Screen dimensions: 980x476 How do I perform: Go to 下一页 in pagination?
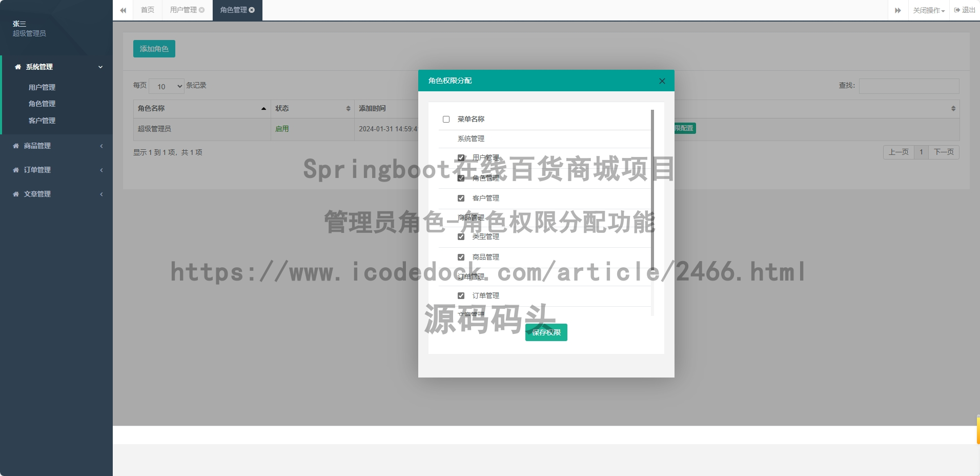[x=944, y=152]
